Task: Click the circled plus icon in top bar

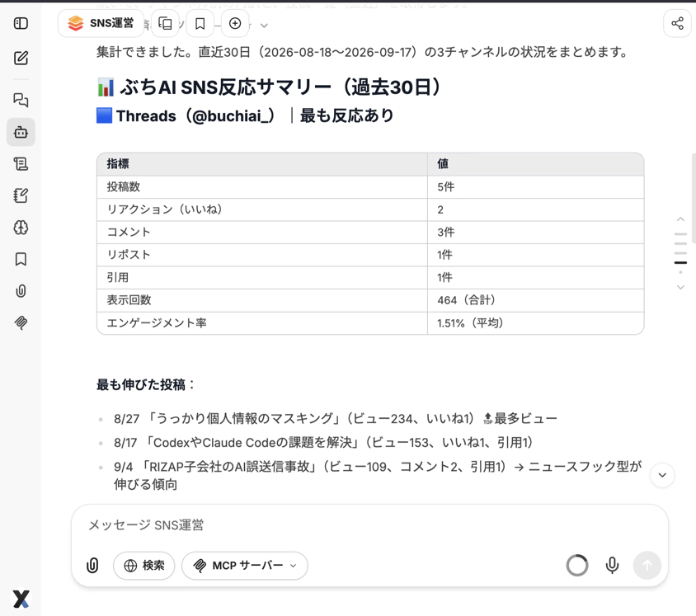Action: pos(235,23)
